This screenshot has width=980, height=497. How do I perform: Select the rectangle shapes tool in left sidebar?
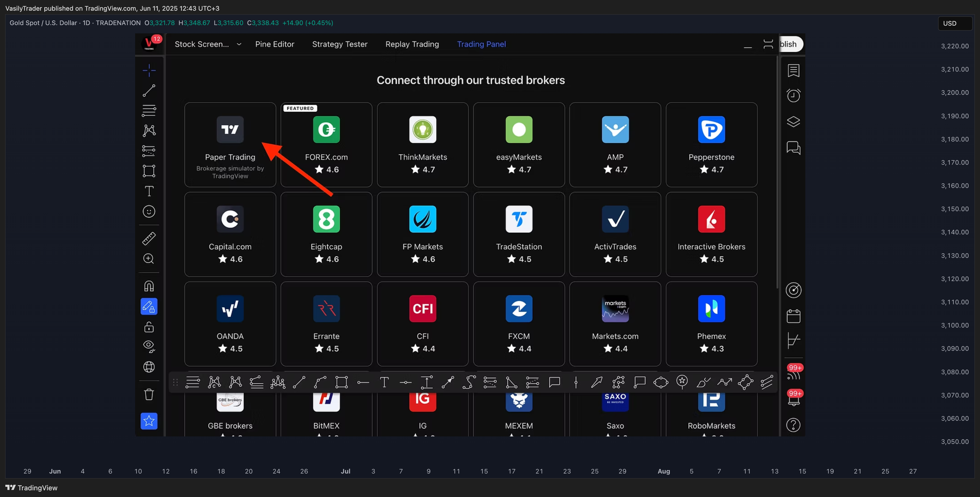coord(149,171)
